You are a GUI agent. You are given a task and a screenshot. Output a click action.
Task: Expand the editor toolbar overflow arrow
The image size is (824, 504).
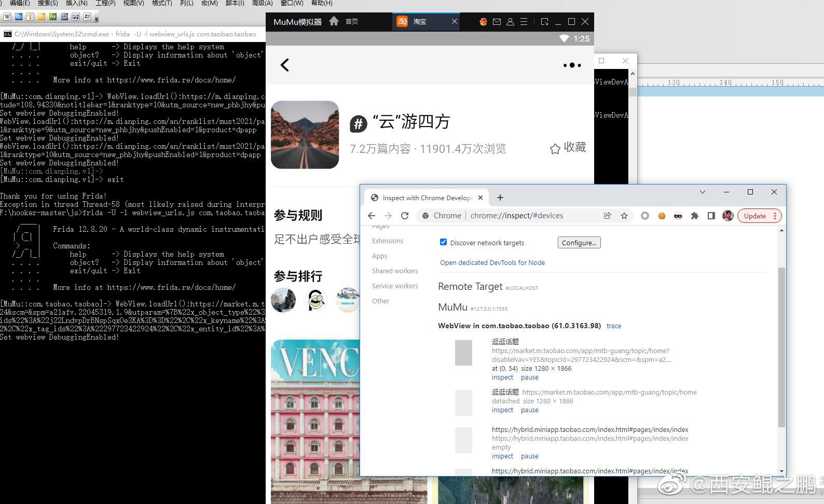[97, 18]
